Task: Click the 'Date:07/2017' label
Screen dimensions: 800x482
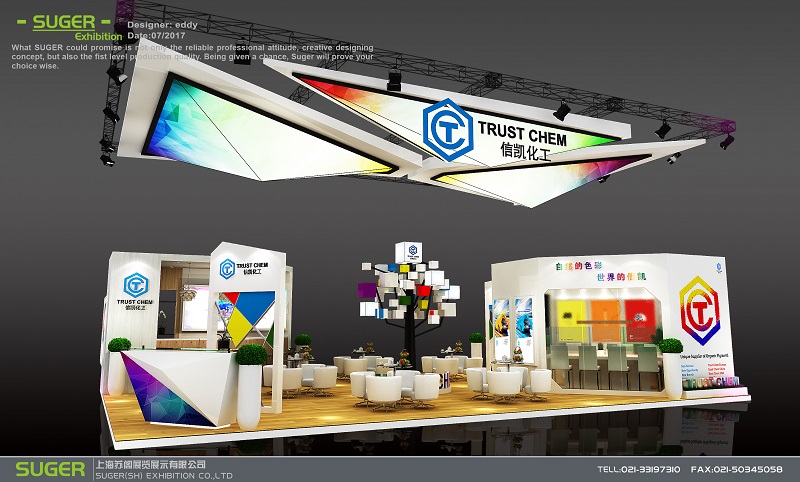Action: [156, 34]
